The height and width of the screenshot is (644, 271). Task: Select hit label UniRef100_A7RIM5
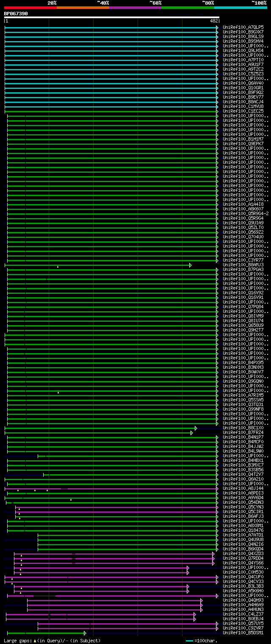click(x=243, y=395)
